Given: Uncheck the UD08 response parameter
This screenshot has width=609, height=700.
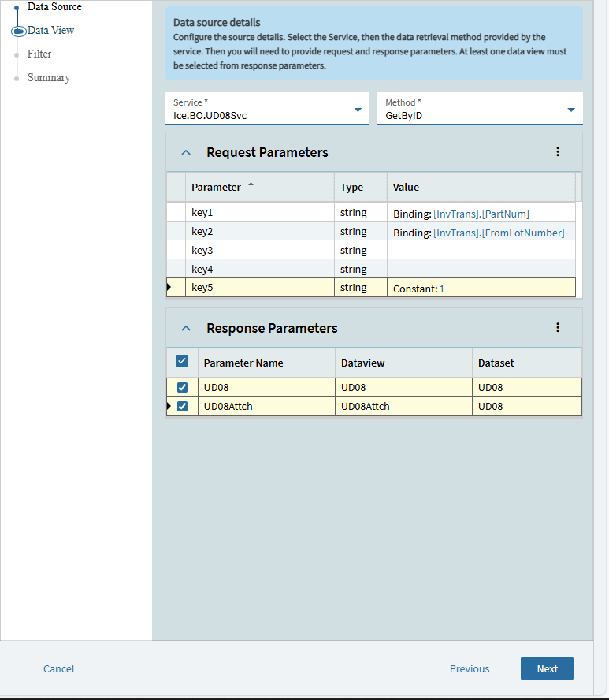Looking at the screenshot, I should tap(183, 387).
